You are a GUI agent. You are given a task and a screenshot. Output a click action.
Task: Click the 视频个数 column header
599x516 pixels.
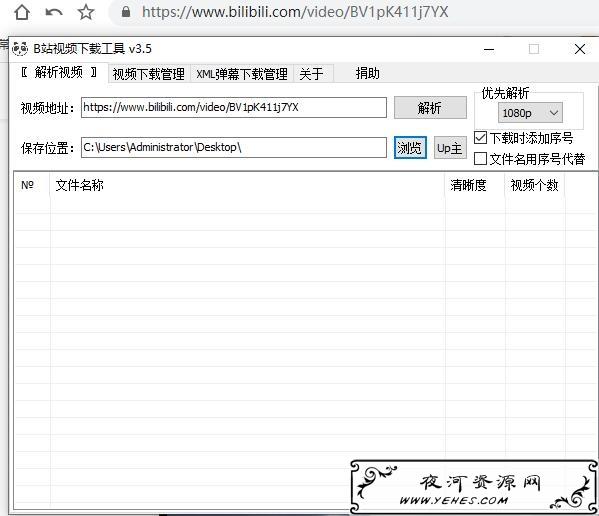(535, 185)
